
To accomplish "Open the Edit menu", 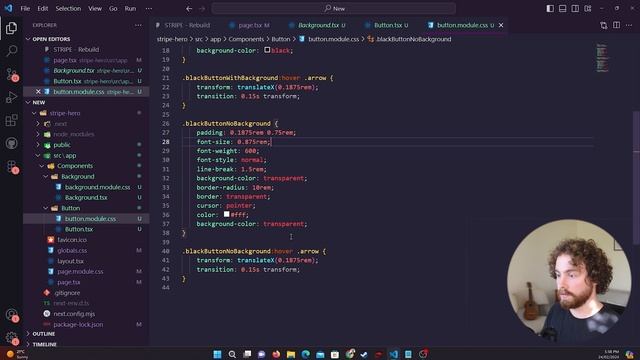I will (42, 8).
